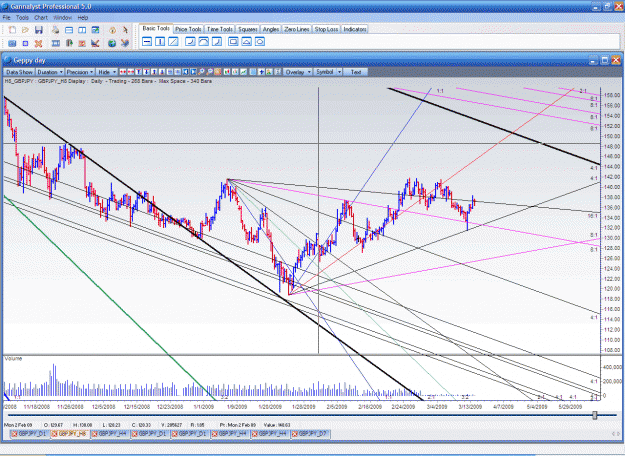This screenshot has width=625, height=456.
Task: Create a new chart with the New icon
Action: click(12, 30)
